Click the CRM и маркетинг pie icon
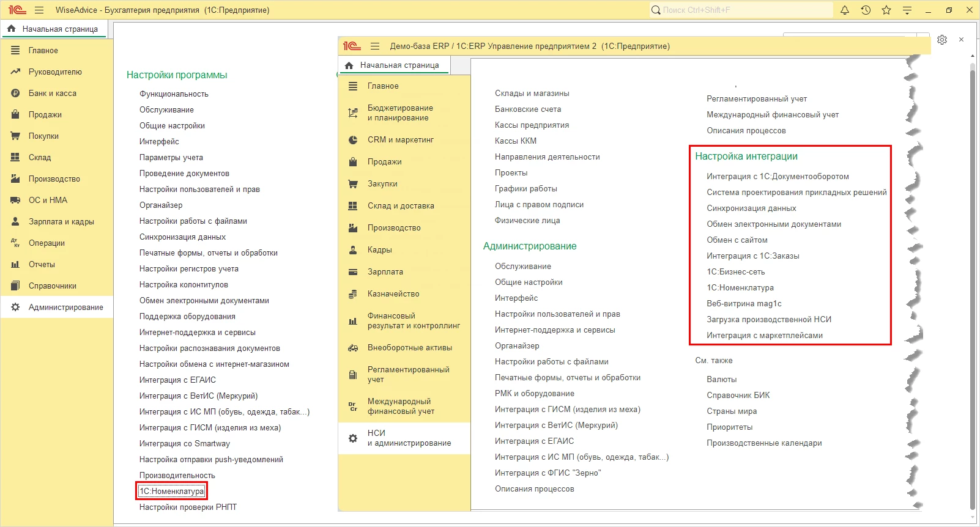 point(353,140)
